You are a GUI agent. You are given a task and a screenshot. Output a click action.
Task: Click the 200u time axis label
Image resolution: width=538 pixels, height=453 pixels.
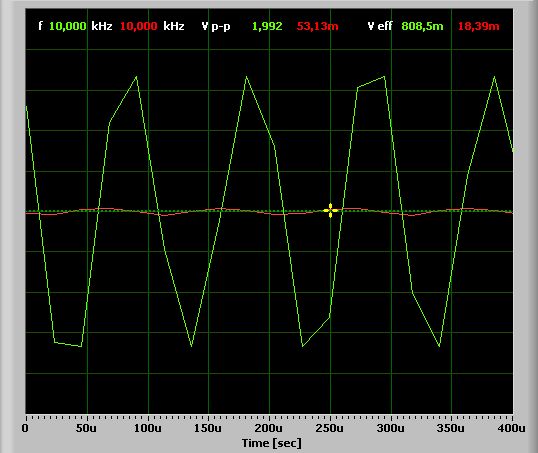[269, 428]
